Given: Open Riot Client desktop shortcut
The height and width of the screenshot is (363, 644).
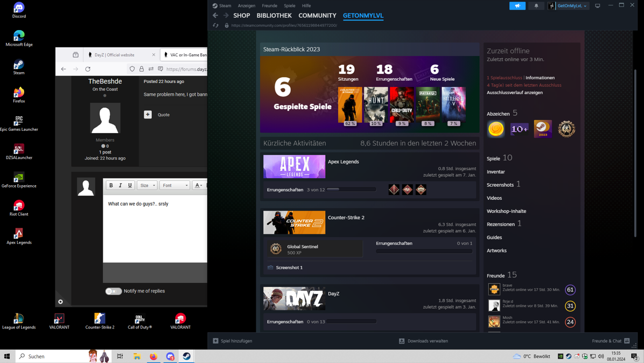Looking at the screenshot, I should (x=19, y=208).
